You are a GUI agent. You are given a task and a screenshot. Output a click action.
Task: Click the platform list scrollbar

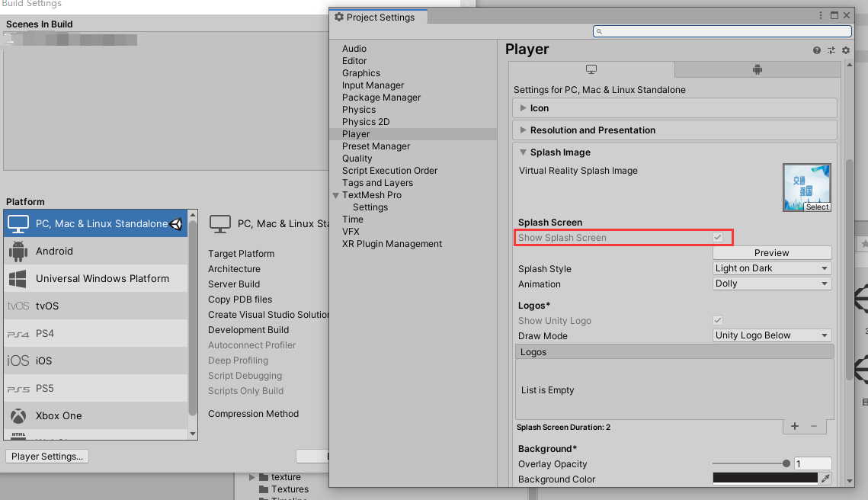(x=193, y=319)
